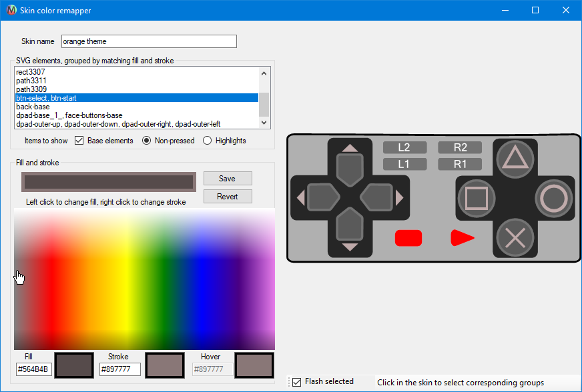
Task: Select path3309 in the SVG elements list
Action: click(137, 89)
